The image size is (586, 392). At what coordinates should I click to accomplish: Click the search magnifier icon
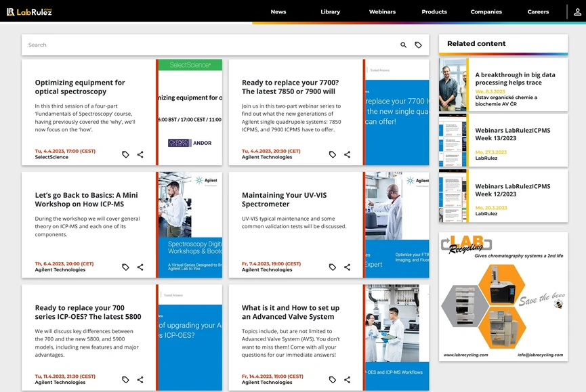pos(403,45)
